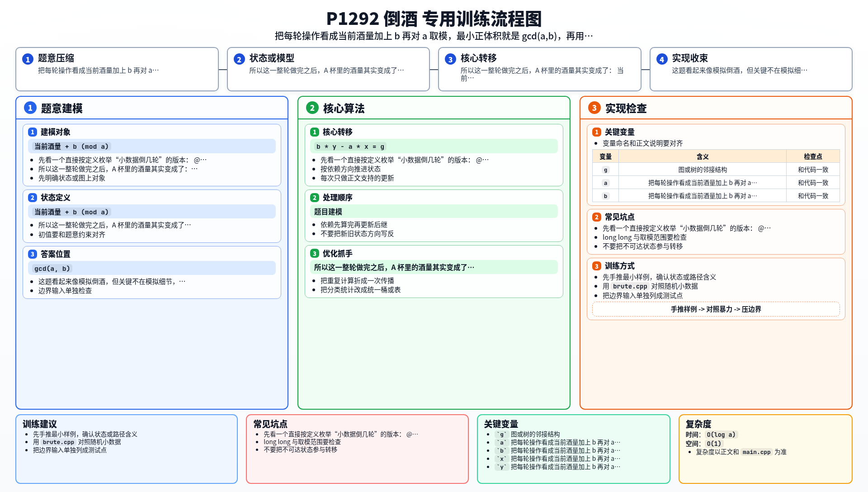868x492 pixels.
Task: Click the b variable cell in the table
Action: pyautogui.click(x=605, y=196)
